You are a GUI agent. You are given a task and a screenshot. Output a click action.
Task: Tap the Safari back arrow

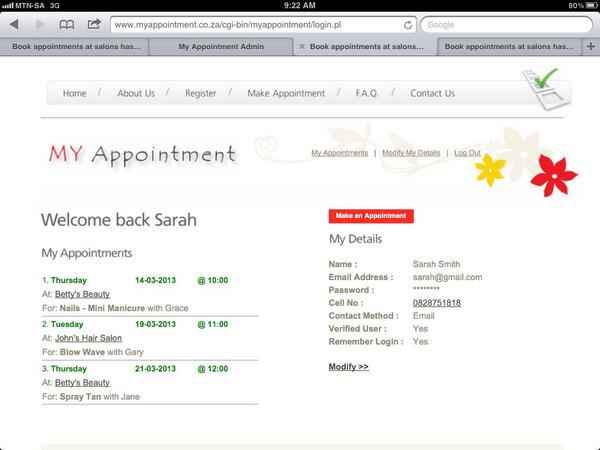[x=14, y=24]
